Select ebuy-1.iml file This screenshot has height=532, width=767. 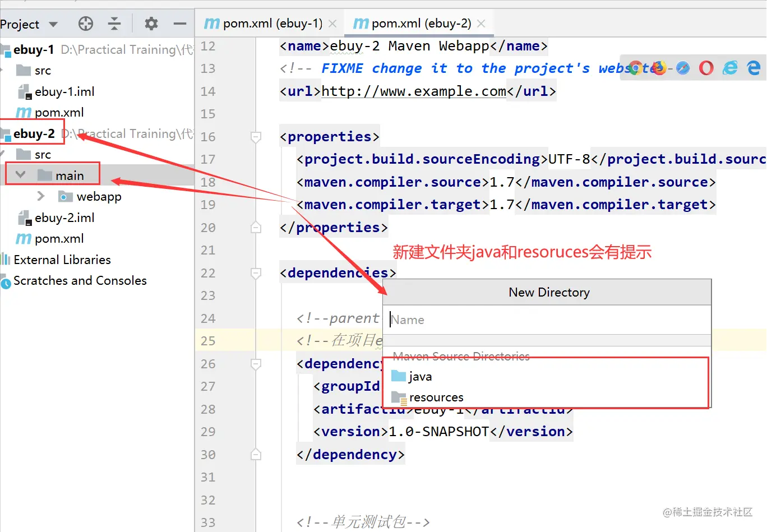pyautogui.click(x=64, y=91)
